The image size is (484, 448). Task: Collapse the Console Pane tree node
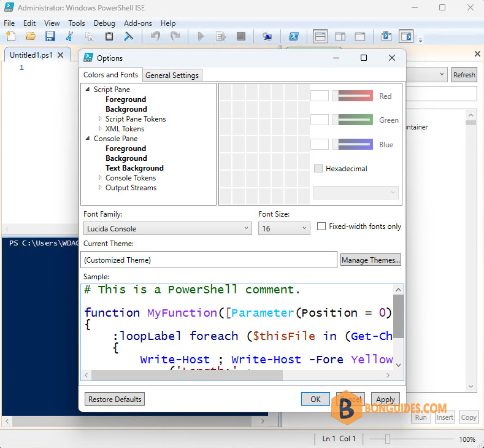tap(88, 138)
